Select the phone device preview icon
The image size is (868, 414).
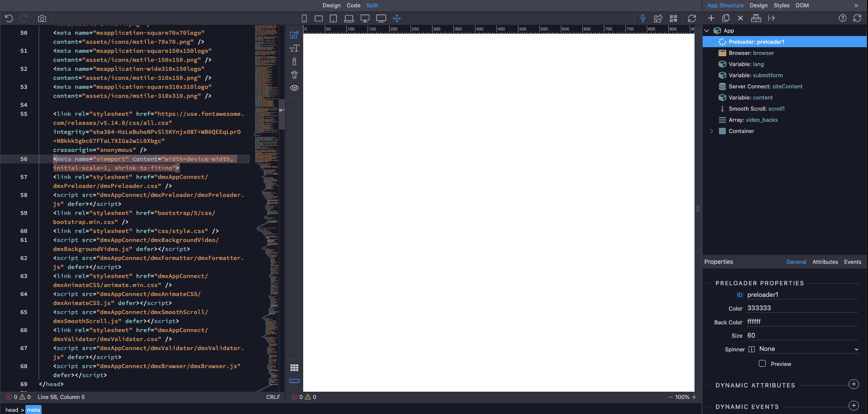click(x=304, y=18)
